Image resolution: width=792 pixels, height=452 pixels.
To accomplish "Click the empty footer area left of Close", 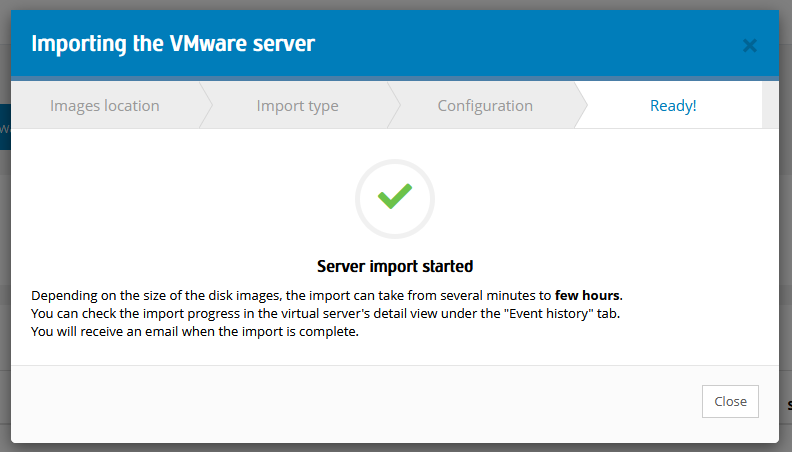I will click(x=350, y=401).
